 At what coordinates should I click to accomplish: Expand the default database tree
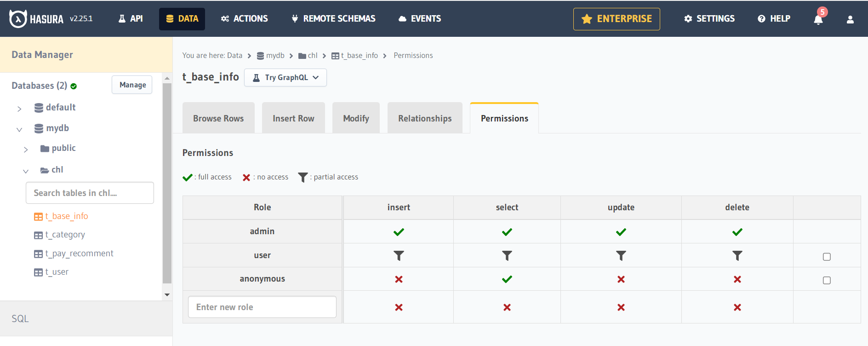click(19, 109)
